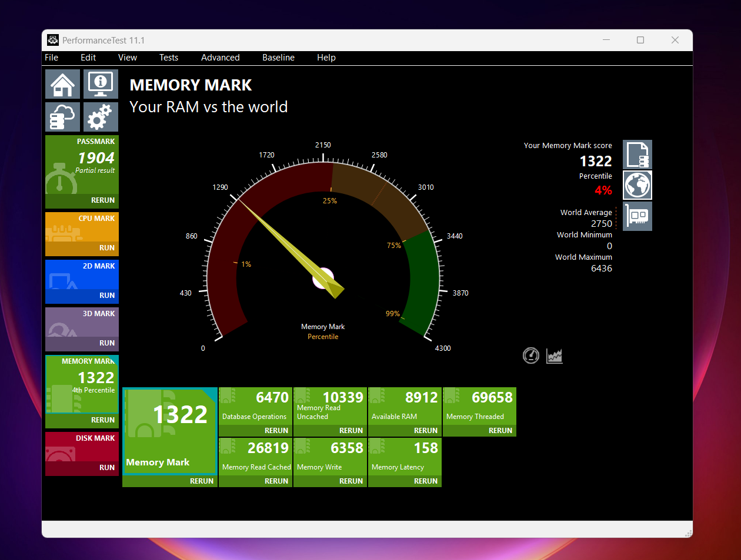The height and width of the screenshot is (560, 741).
Task: Click the Memory Read Cached score tile
Action: pyautogui.click(x=255, y=456)
